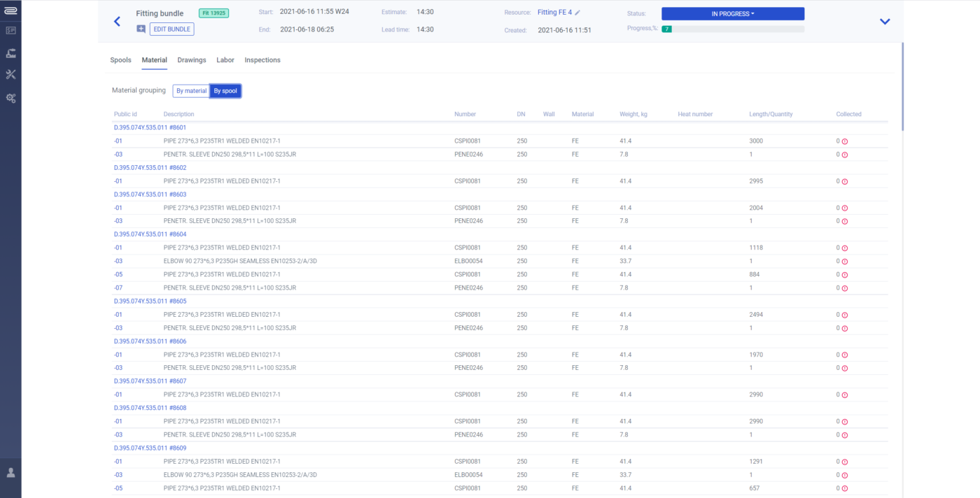Image resolution: width=980 pixels, height=498 pixels.
Task: Click the back arrow beside Fitting bundle
Action: [117, 22]
